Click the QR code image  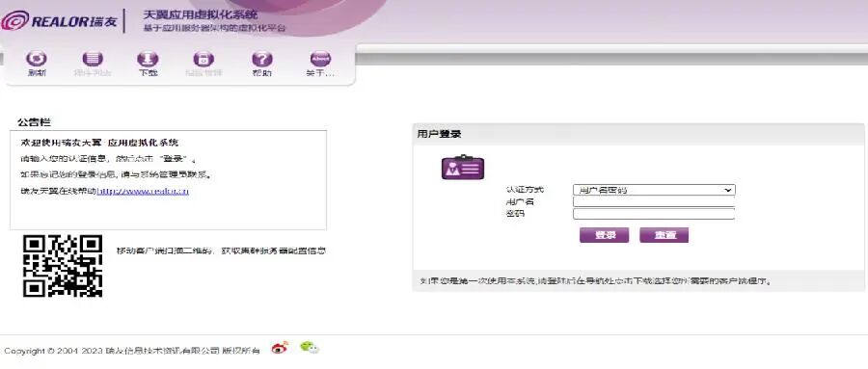click(63, 266)
